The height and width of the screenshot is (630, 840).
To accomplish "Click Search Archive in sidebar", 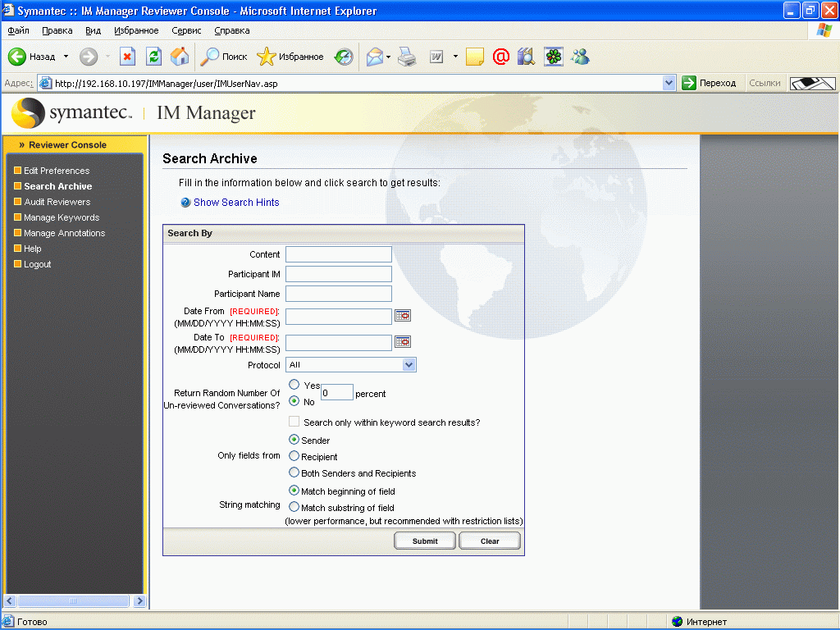I will [58, 186].
